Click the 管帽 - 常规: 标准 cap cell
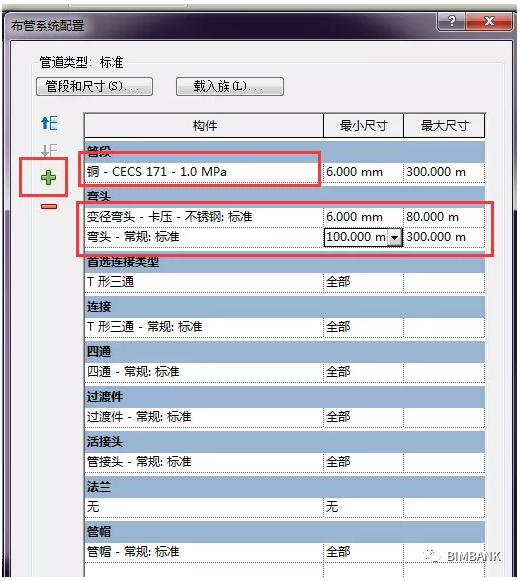 pyautogui.click(x=204, y=552)
